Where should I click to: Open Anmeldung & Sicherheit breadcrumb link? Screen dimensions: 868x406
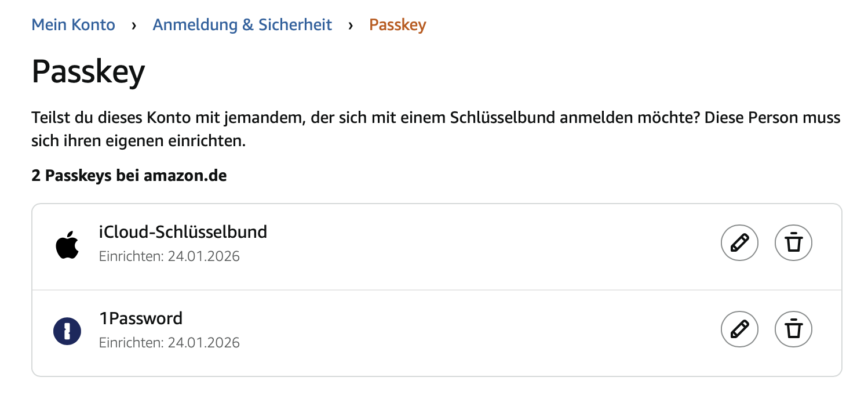242,25
